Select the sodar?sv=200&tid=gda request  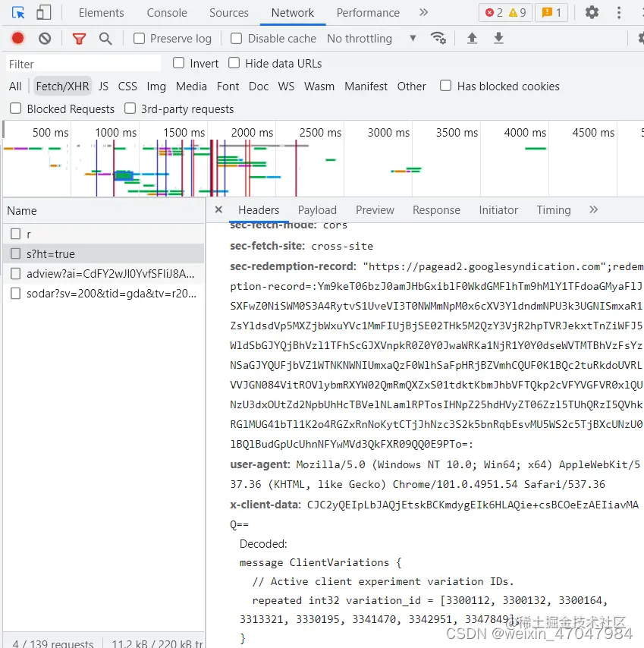pyautogui.click(x=104, y=294)
